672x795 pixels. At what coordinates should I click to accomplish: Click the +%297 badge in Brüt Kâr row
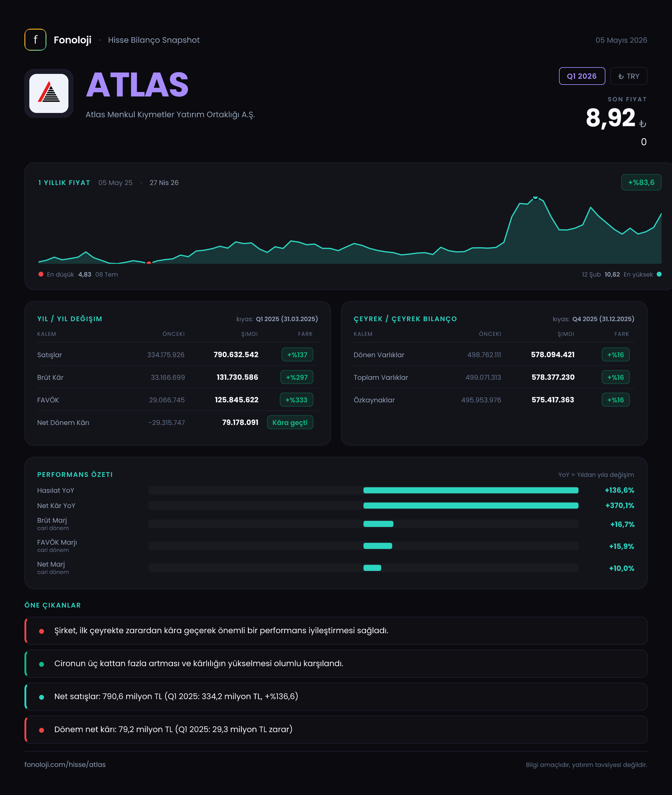297,377
